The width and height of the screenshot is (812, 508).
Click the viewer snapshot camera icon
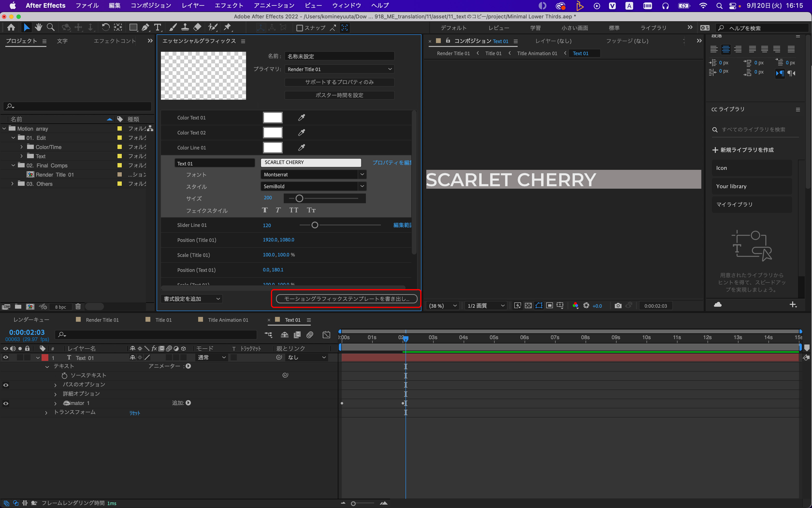[618, 305]
